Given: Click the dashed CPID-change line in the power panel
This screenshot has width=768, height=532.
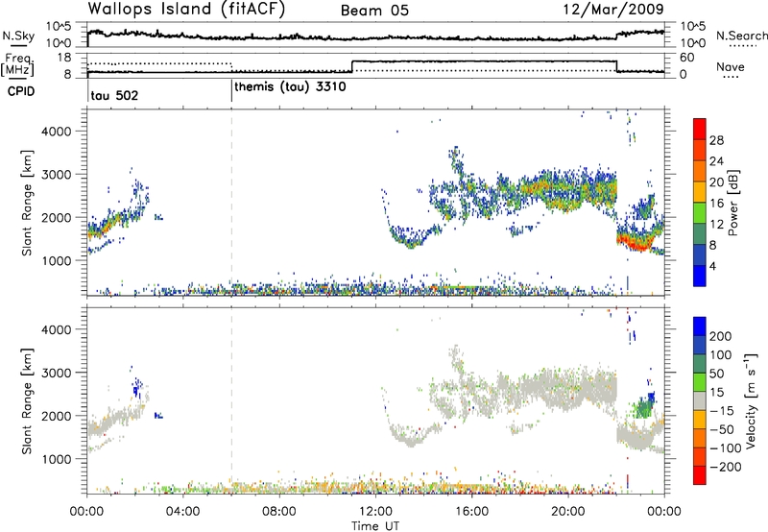Looking at the screenshot, I should [231, 203].
